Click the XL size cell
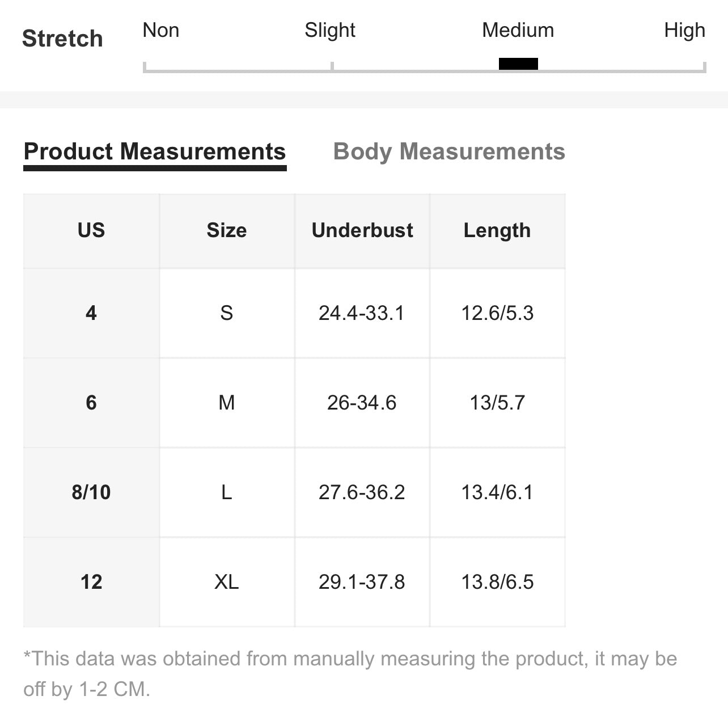 [227, 582]
